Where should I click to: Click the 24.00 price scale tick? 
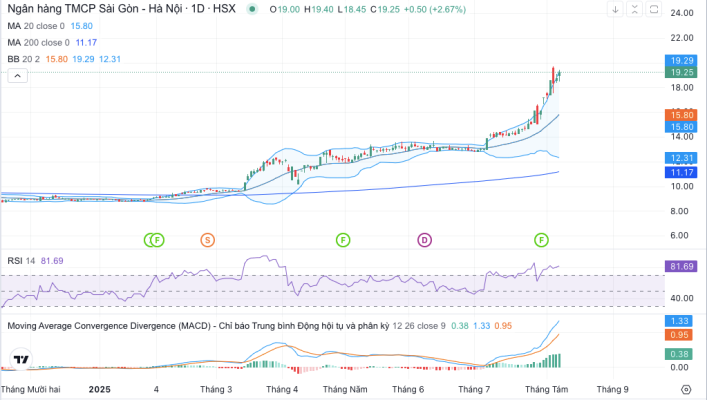[x=682, y=13]
